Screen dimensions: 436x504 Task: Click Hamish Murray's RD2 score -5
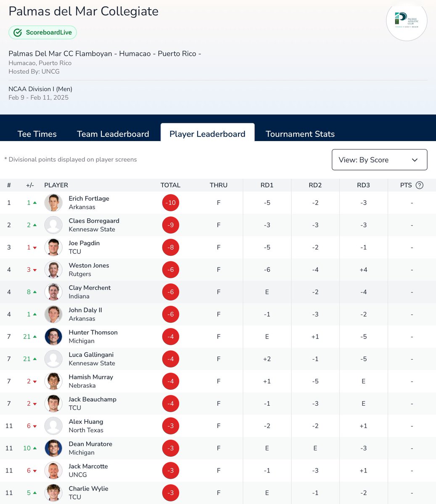(x=315, y=381)
